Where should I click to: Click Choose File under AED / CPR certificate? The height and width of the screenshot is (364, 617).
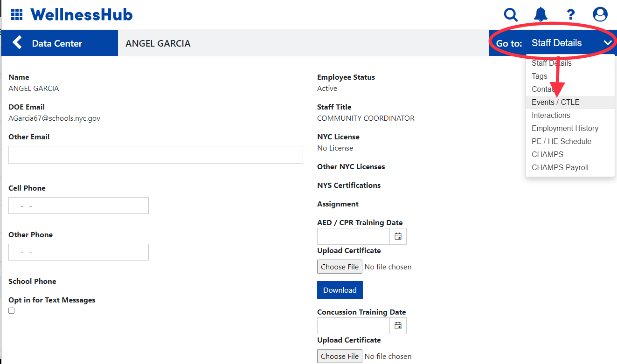tap(340, 267)
